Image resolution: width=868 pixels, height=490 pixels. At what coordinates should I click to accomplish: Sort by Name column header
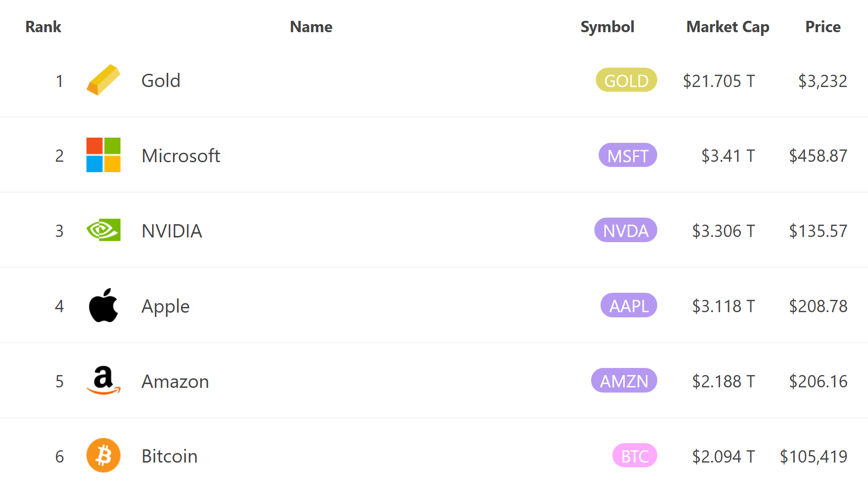point(311,27)
